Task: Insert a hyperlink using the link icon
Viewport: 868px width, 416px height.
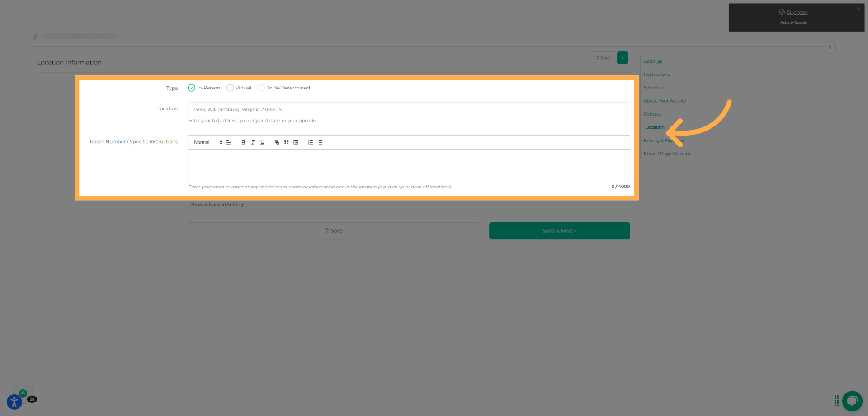Action: click(x=277, y=142)
